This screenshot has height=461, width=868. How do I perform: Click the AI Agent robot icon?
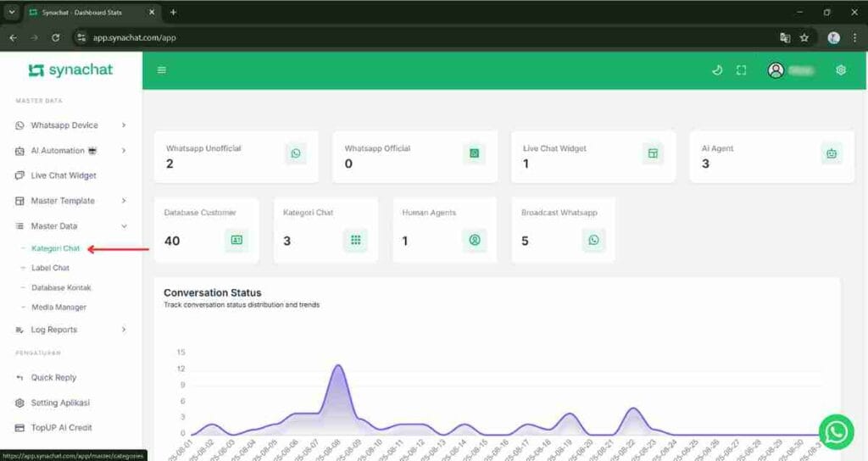(x=832, y=153)
